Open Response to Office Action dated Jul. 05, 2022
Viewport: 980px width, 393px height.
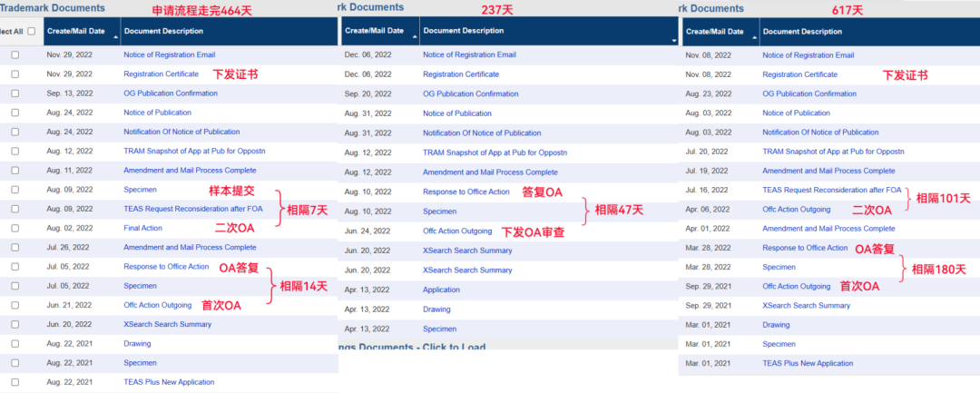[166, 266]
